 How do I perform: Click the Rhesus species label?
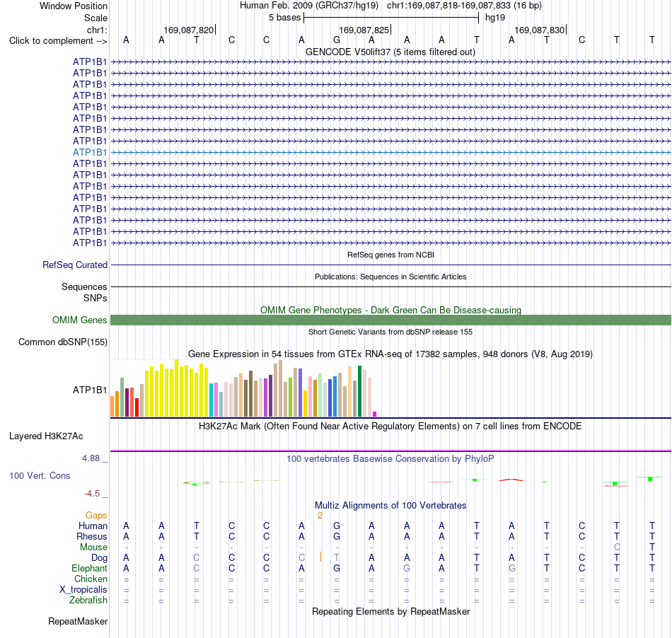(92, 536)
